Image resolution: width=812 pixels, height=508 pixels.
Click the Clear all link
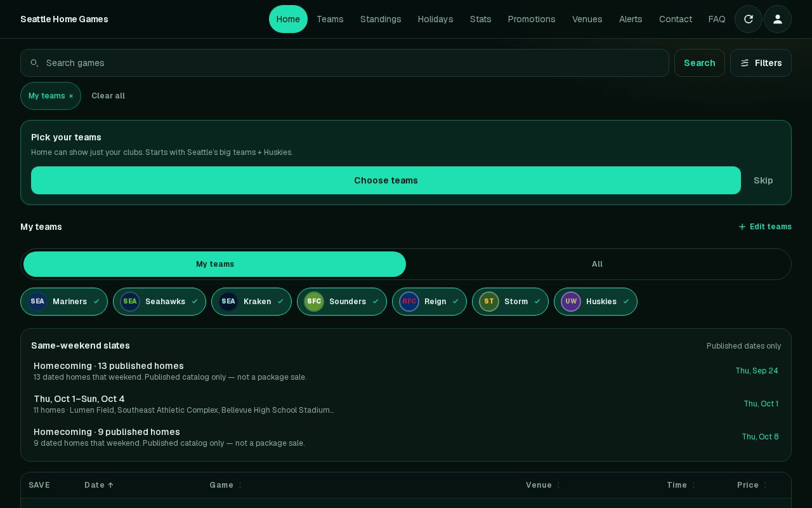(x=108, y=96)
